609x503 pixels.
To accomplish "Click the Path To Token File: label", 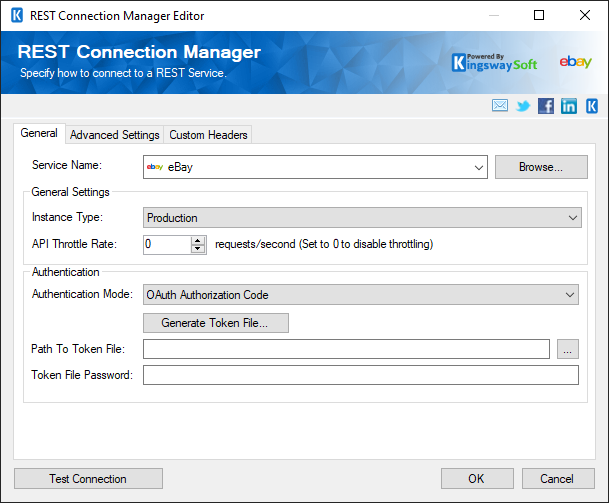I will pyautogui.click(x=78, y=349).
